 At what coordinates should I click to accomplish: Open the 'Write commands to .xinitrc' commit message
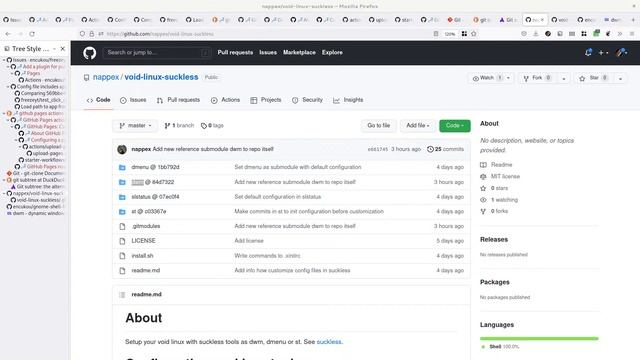click(267, 256)
